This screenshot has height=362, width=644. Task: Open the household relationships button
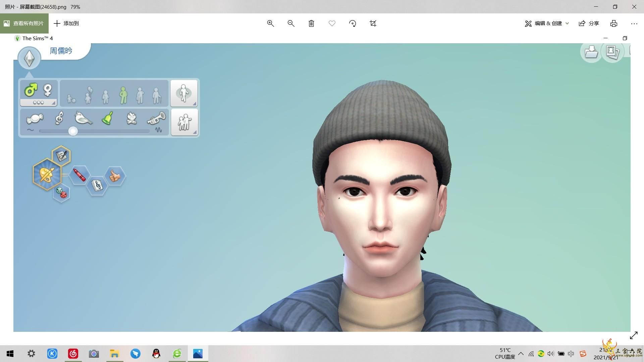[184, 122]
